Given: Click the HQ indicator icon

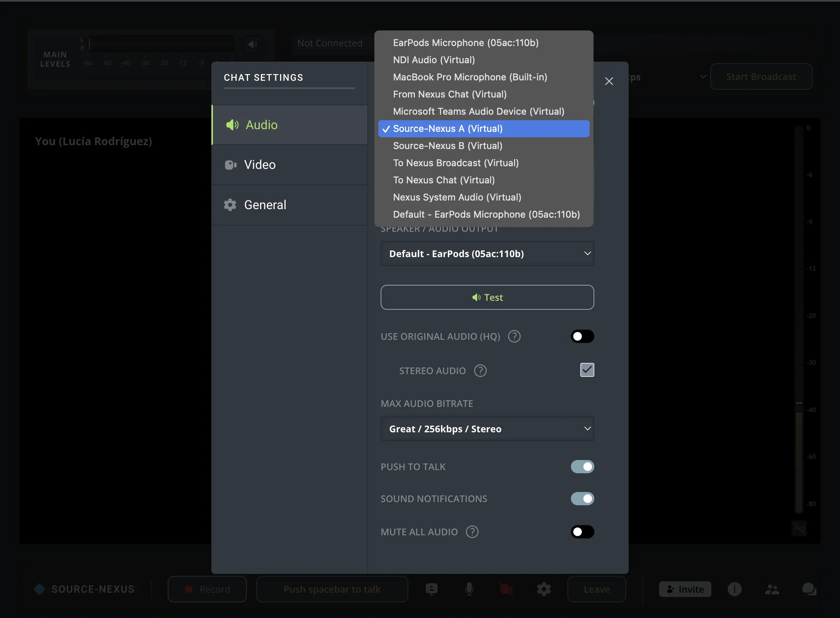Looking at the screenshot, I should coord(799,529).
